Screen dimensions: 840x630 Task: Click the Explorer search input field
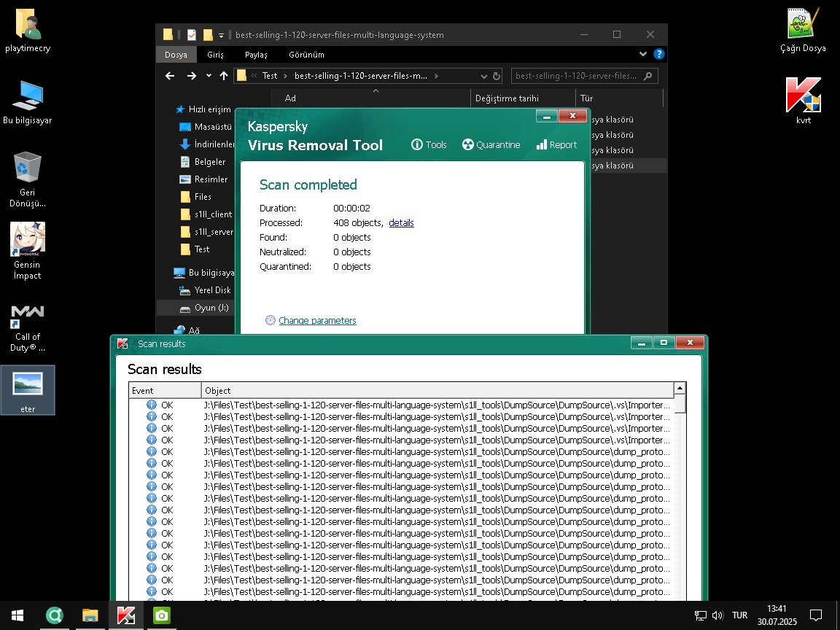pos(576,76)
